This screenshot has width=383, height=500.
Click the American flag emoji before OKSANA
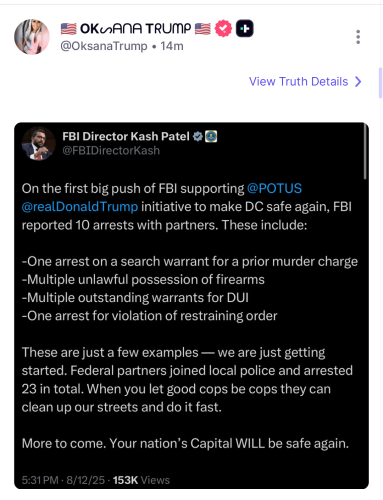point(69,29)
